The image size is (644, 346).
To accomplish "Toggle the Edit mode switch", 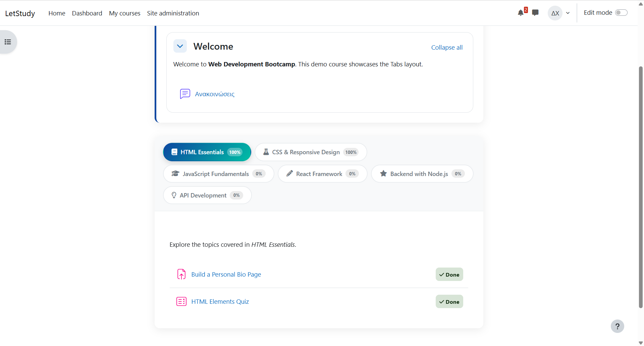I will 621,13.
